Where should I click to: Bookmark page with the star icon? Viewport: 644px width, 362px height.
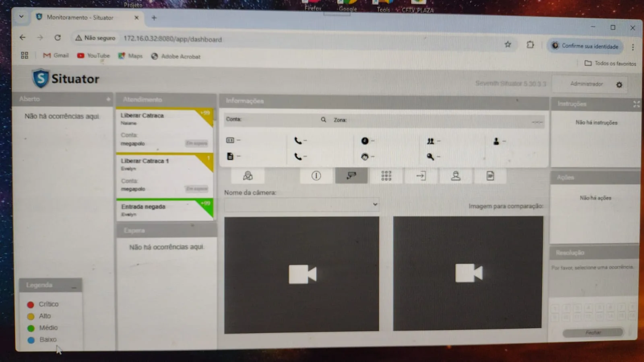coord(508,45)
